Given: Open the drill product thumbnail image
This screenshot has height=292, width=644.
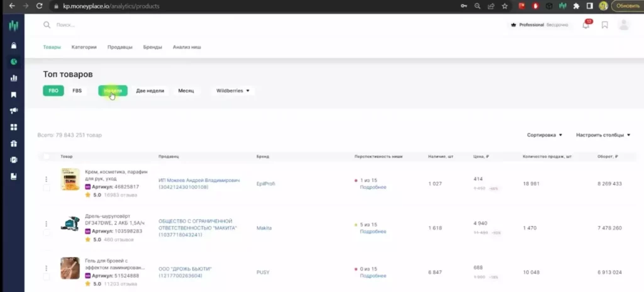Looking at the screenshot, I should tap(70, 223).
